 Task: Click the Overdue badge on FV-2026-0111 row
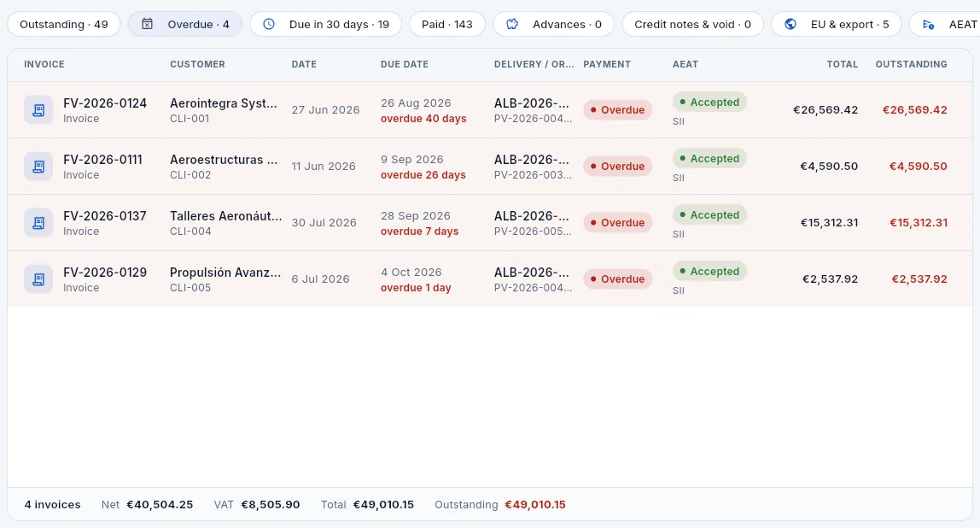click(x=617, y=167)
